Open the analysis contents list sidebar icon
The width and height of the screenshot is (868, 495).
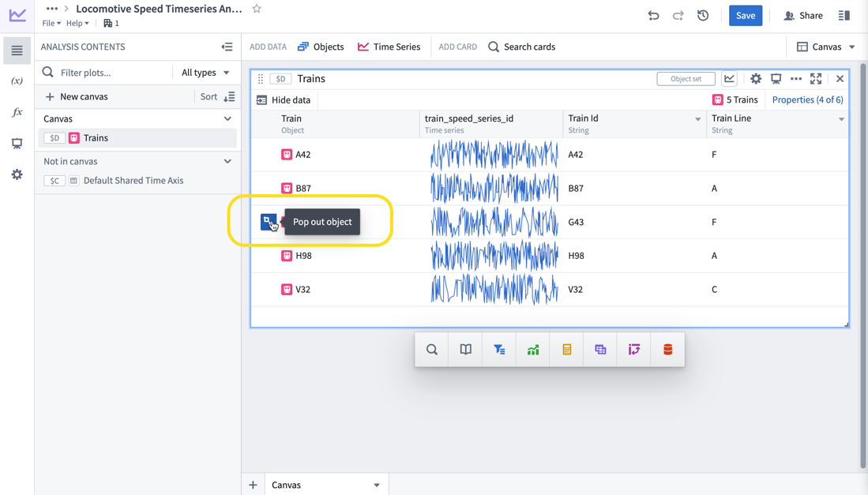[x=17, y=51]
